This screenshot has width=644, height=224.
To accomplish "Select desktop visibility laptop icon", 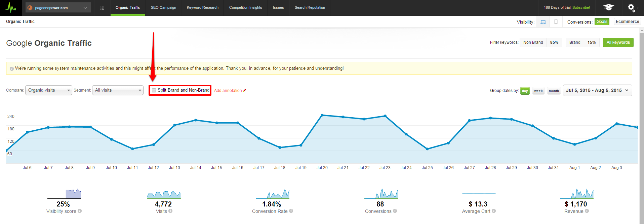I will point(543,22).
